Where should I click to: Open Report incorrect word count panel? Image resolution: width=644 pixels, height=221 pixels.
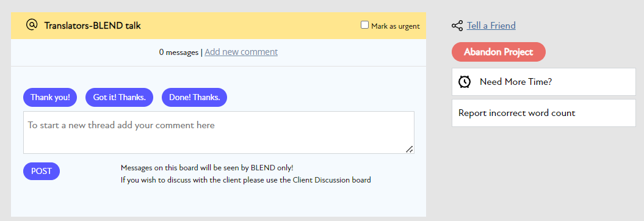[544, 113]
